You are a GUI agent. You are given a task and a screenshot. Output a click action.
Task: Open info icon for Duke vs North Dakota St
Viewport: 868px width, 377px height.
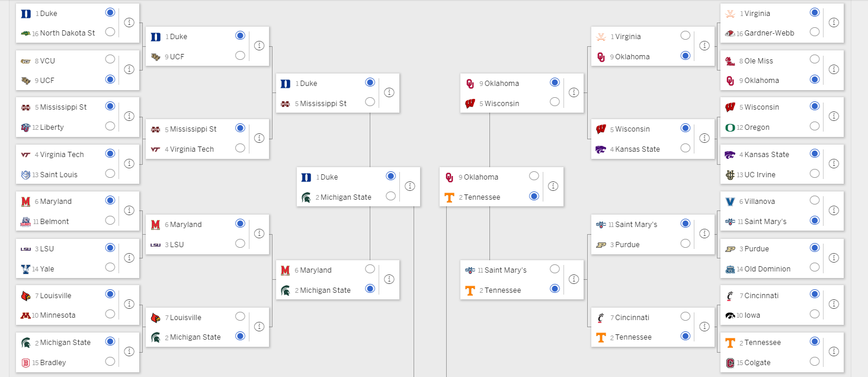click(129, 23)
